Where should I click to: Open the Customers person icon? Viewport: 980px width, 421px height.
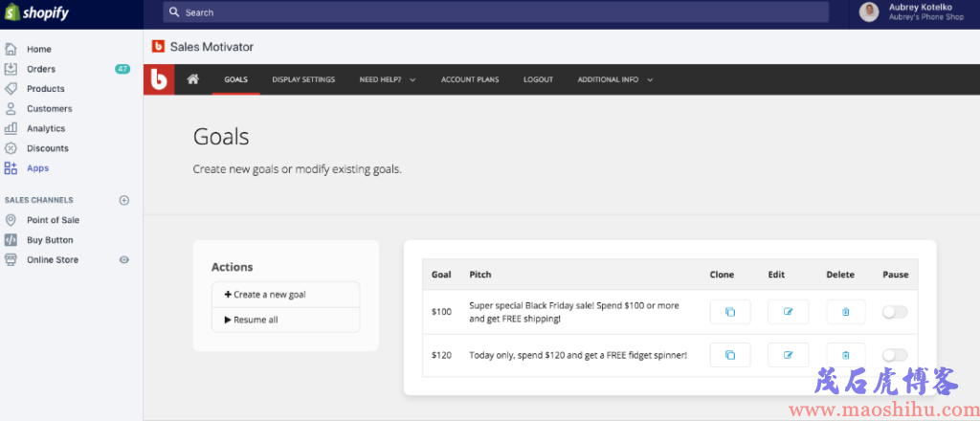click(x=11, y=109)
